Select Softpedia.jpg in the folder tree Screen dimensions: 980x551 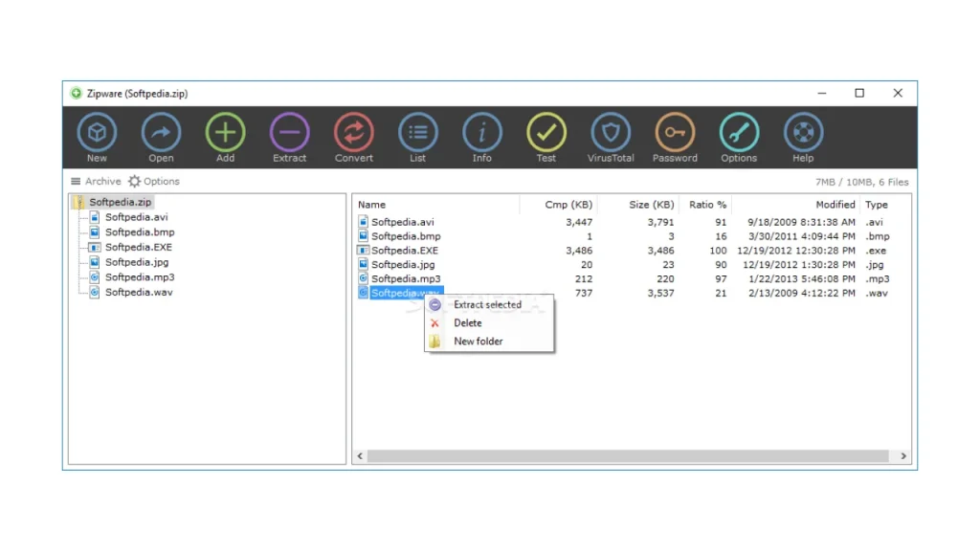(x=136, y=262)
